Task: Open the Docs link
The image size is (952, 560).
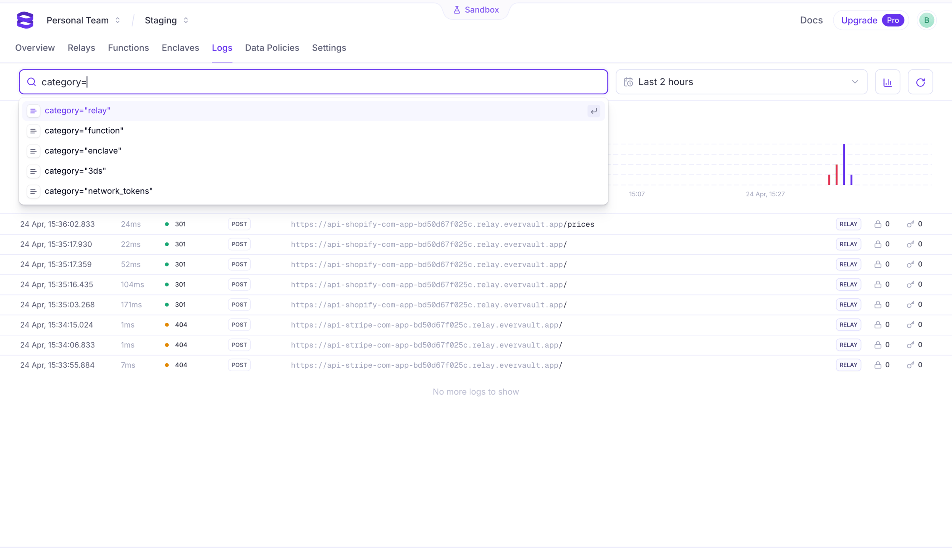Action: (811, 20)
